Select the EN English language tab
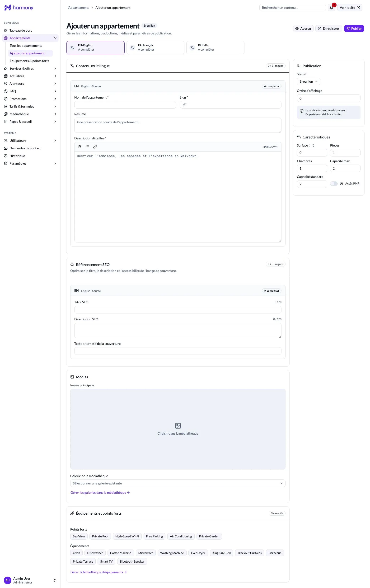 pyautogui.click(x=95, y=48)
